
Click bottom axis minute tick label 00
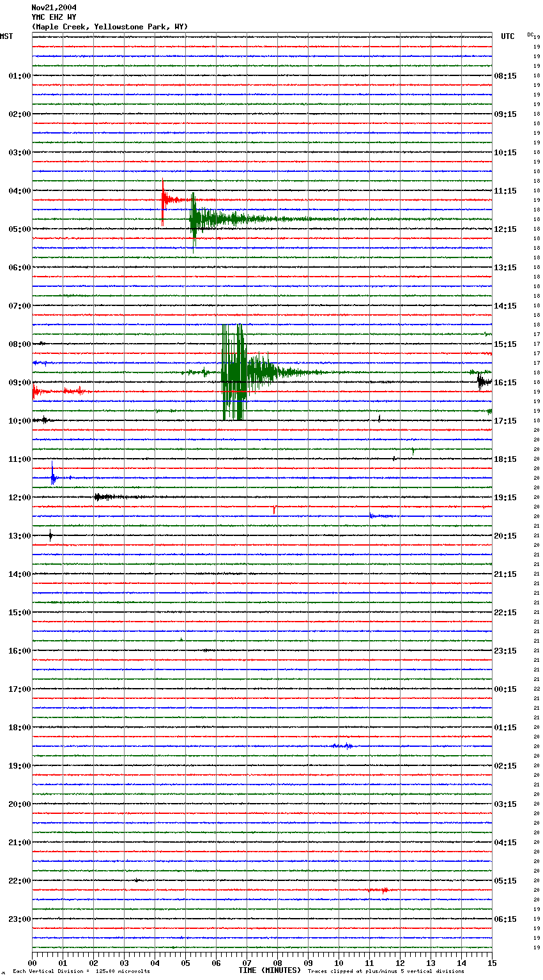point(32,963)
